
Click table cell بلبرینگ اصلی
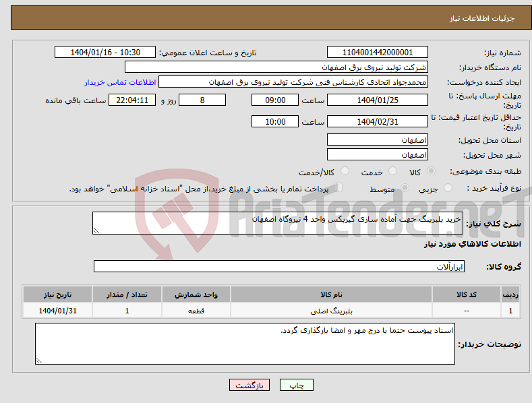point(331,311)
